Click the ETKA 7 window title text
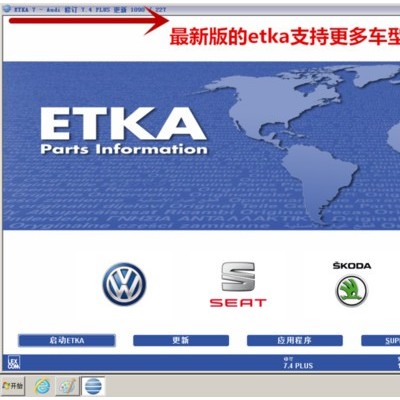Viewport: 400px width, 400px height. [90, 9]
